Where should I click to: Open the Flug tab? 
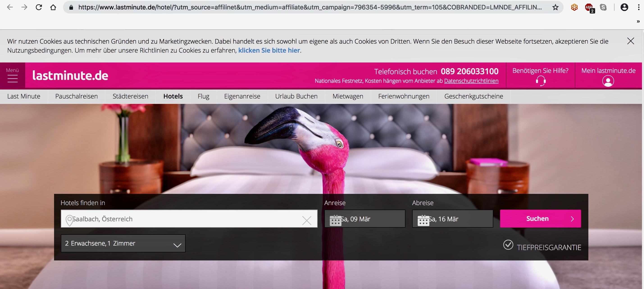tap(203, 96)
